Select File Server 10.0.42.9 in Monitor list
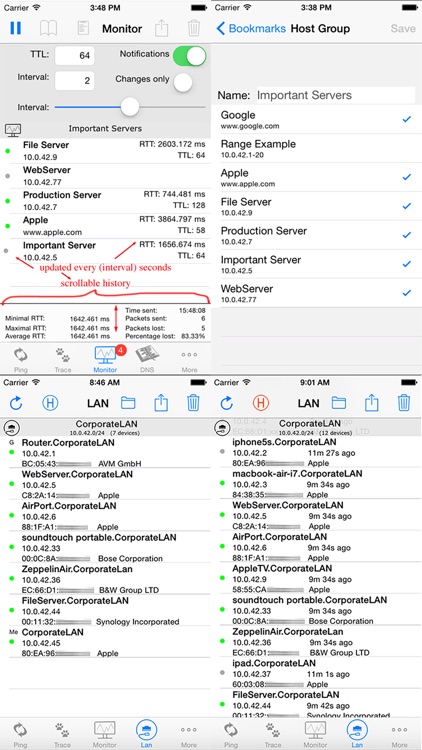422x750 pixels. 105,151
